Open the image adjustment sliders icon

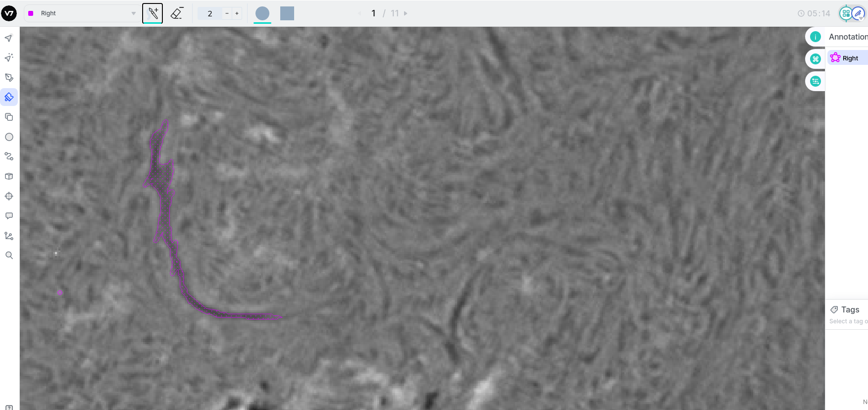[816, 81]
